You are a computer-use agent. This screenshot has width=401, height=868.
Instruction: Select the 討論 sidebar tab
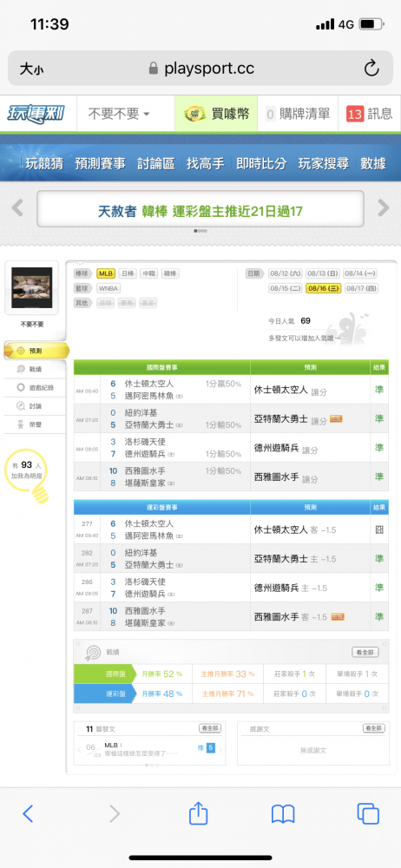(36, 405)
